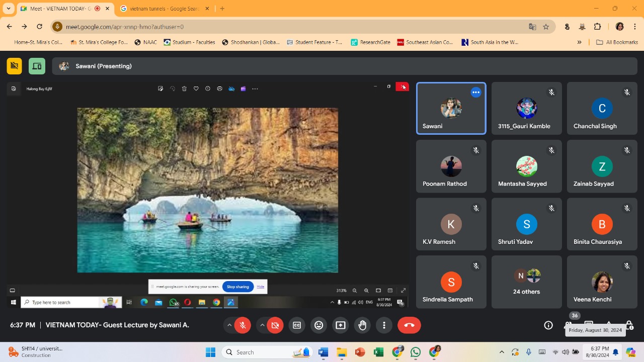Open All Bookmarks folder

617,42
